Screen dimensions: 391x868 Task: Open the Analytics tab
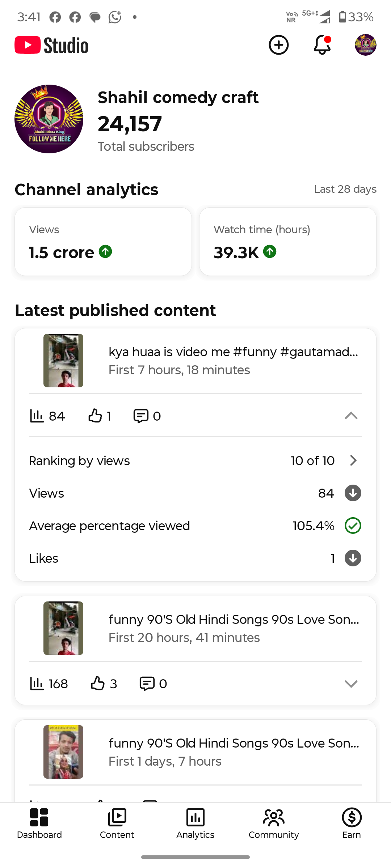[195, 824]
